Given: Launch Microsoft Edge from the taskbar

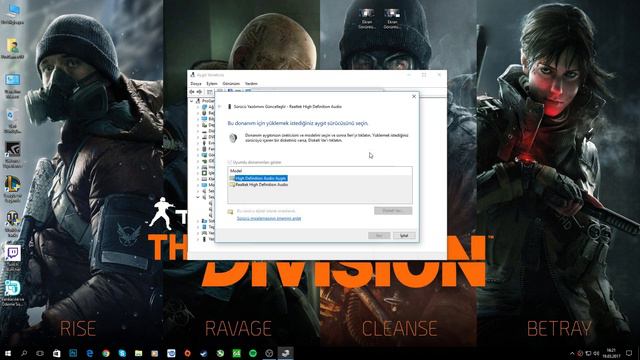Looking at the screenshot, I should tap(89, 353).
